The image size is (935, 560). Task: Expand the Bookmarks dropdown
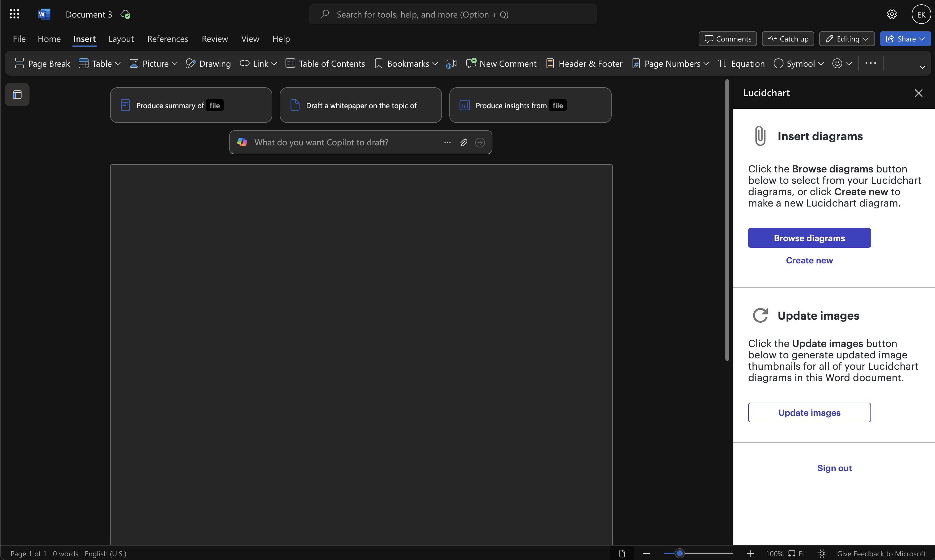(x=435, y=63)
